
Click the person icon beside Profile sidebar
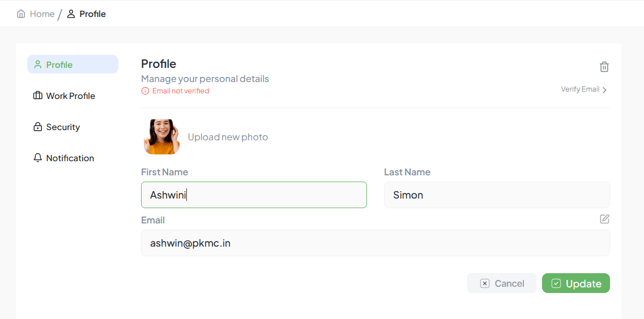(x=38, y=64)
